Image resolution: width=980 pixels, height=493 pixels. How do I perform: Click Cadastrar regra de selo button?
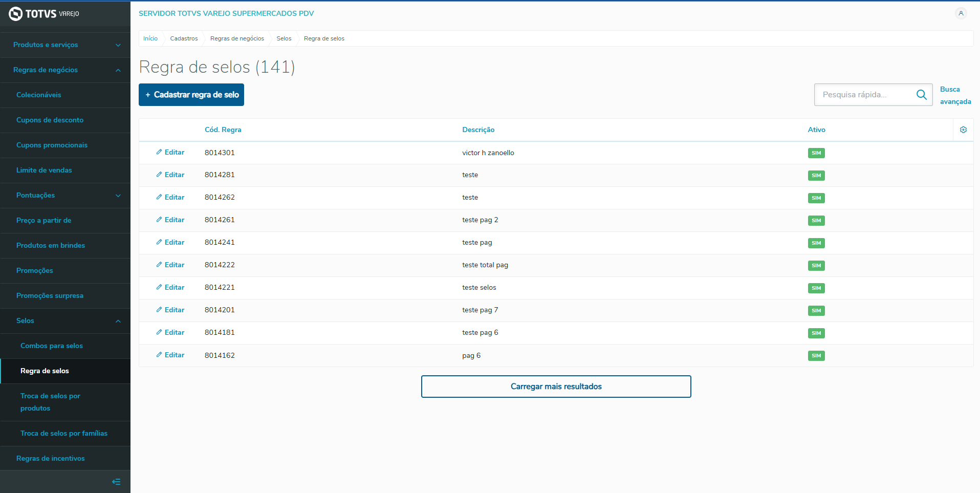tap(191, 95)
